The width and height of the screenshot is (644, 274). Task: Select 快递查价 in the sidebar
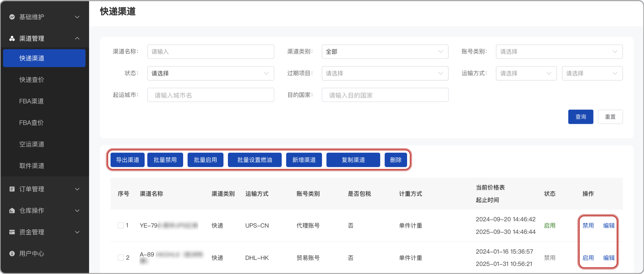31,79
